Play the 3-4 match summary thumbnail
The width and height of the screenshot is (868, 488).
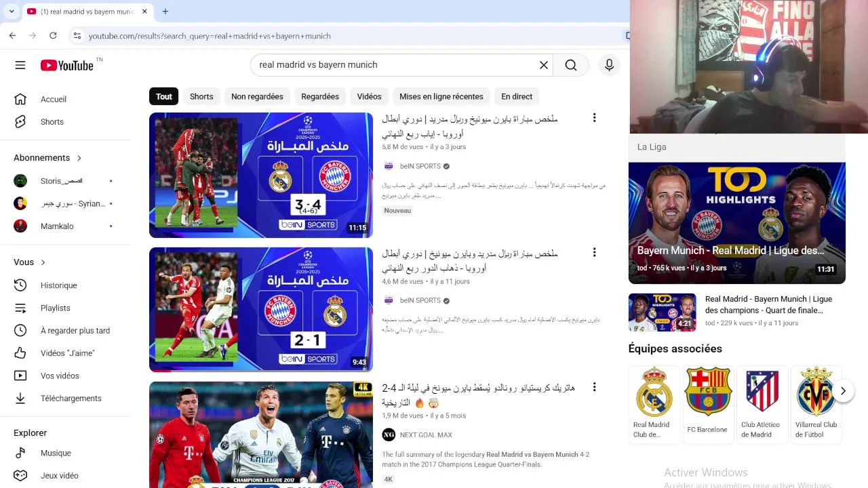261,175
